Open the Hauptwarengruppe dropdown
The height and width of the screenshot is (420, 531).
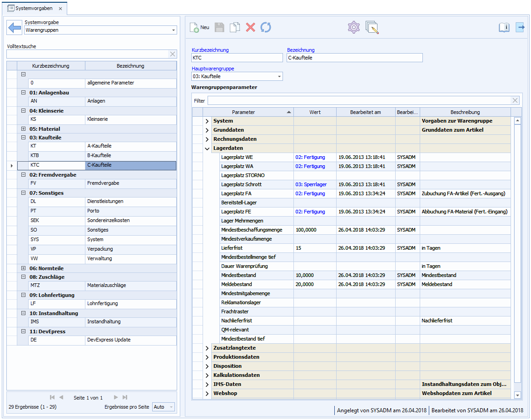tap(279, 76)
